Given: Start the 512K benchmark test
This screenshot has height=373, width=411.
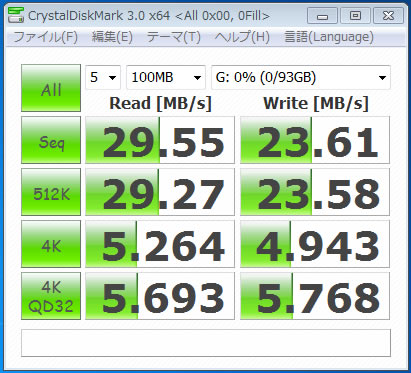Looking at the screenshot, I should (x=51, y=192).
